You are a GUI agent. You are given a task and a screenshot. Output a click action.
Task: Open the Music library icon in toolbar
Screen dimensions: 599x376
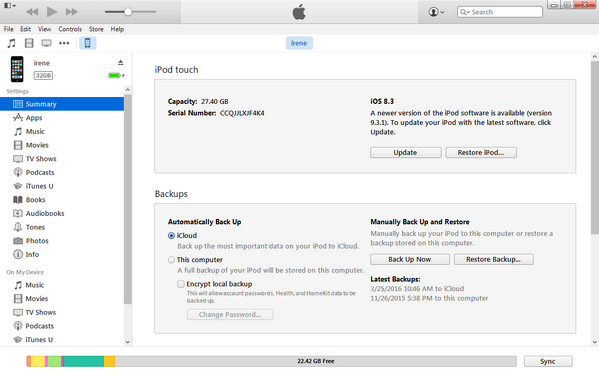point(11,43)
